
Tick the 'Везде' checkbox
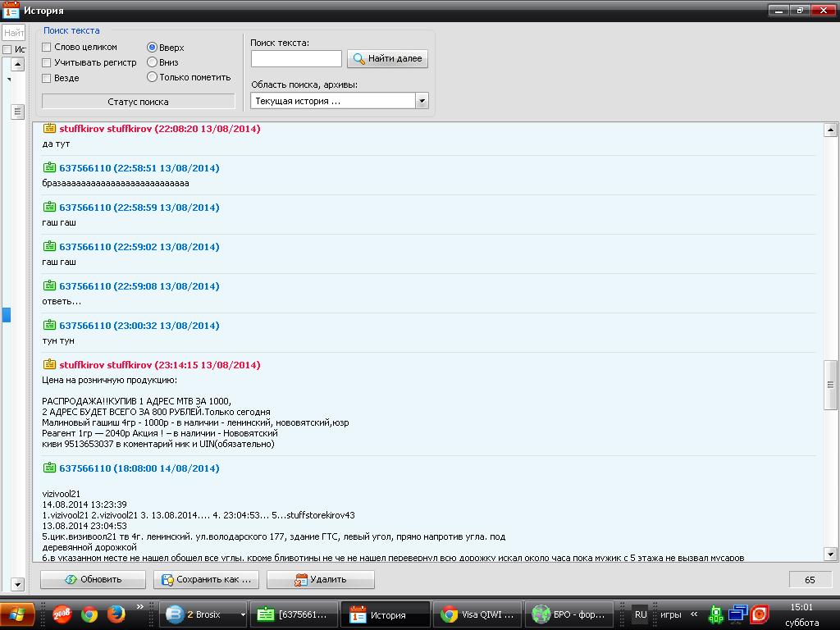point(47,78)
